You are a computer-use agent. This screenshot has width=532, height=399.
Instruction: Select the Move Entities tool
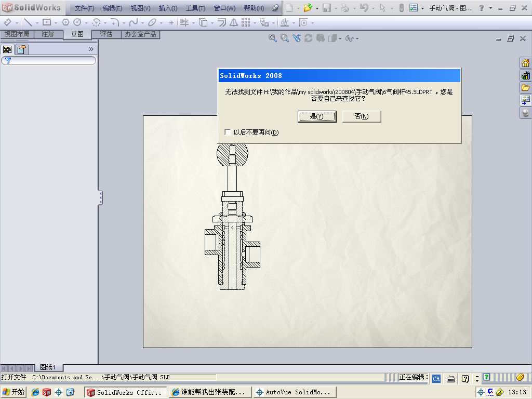point(264,22)
